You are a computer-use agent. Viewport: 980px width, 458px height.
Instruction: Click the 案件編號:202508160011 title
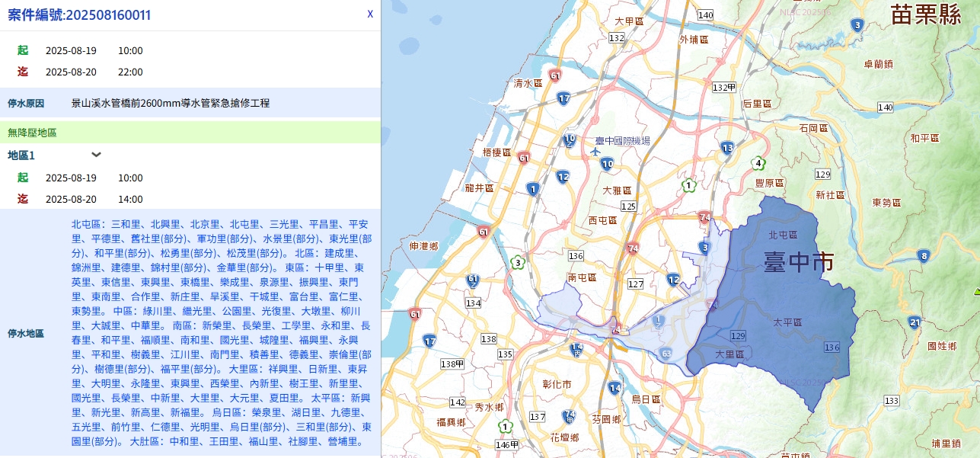(x=79, y=14)
